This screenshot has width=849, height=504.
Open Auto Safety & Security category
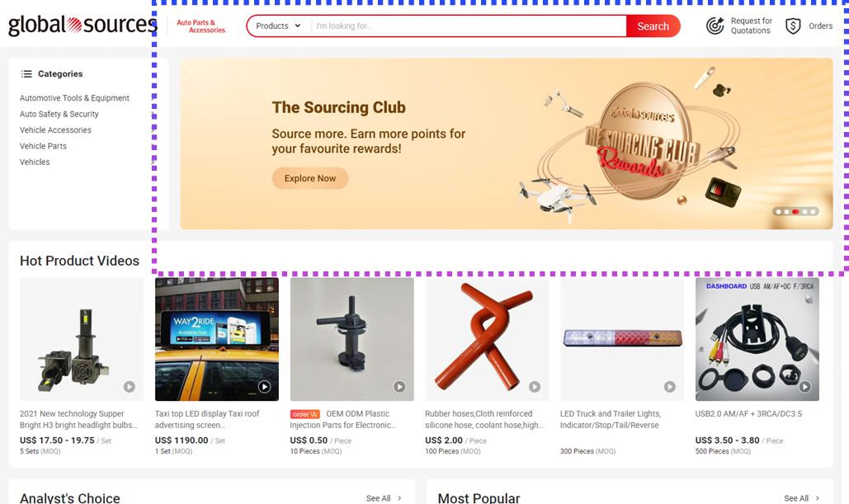[x=59, y=114]
